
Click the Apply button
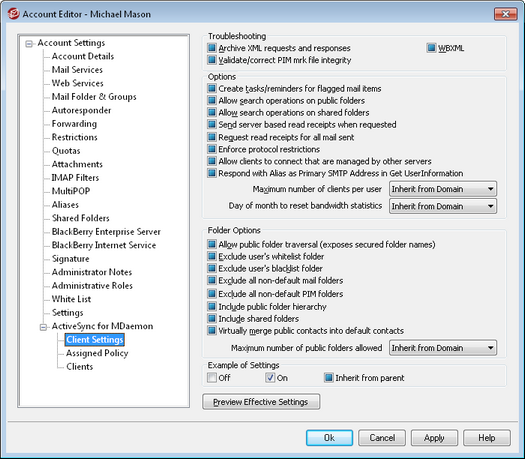[x=434, y=438]
